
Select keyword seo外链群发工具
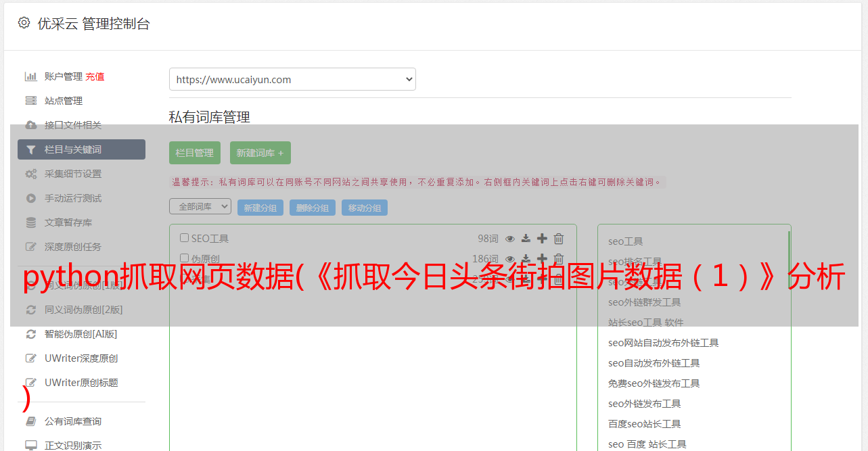644,302
